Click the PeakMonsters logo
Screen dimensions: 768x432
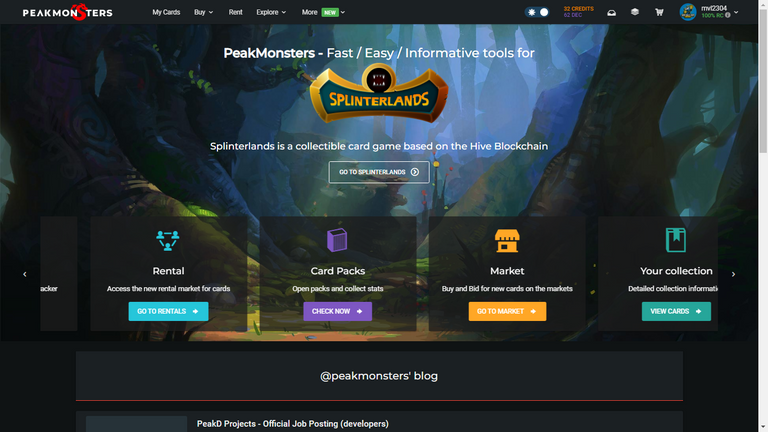[68, 12]
